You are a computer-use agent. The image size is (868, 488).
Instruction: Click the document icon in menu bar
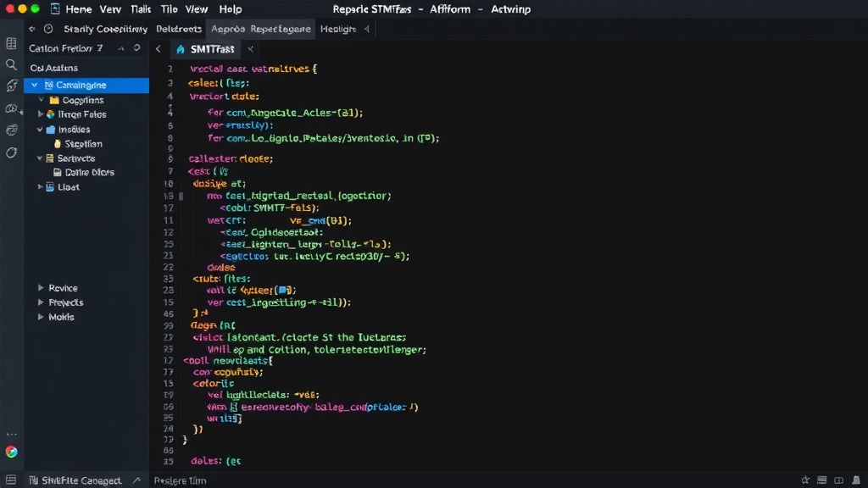point(55,8)
